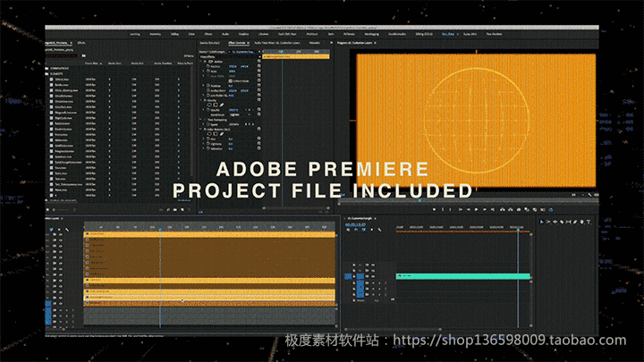
Task: Open the Effect Controls panel tab
Action: pos(237,43)
